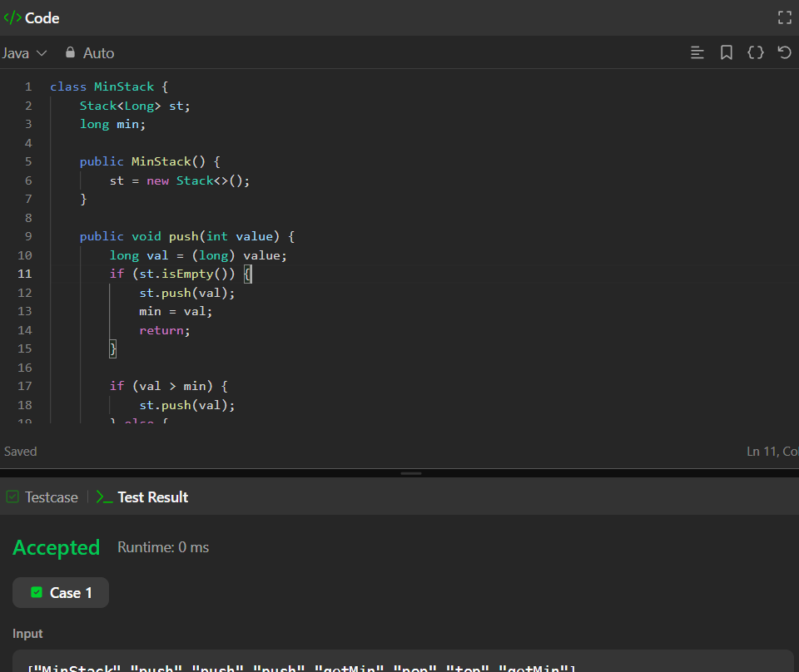This screenshot has height=672, width=799.
Task: Click the Auto mode label
Action: click(98, 53)
